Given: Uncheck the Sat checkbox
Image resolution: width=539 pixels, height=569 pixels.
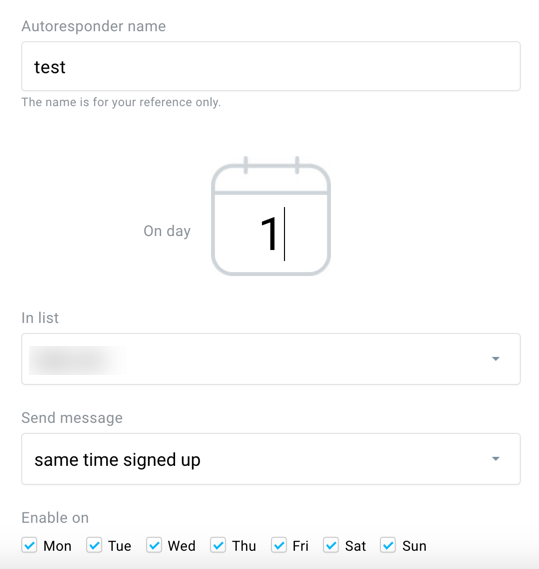Looking at the screenshot, I should tap(331, 545).
